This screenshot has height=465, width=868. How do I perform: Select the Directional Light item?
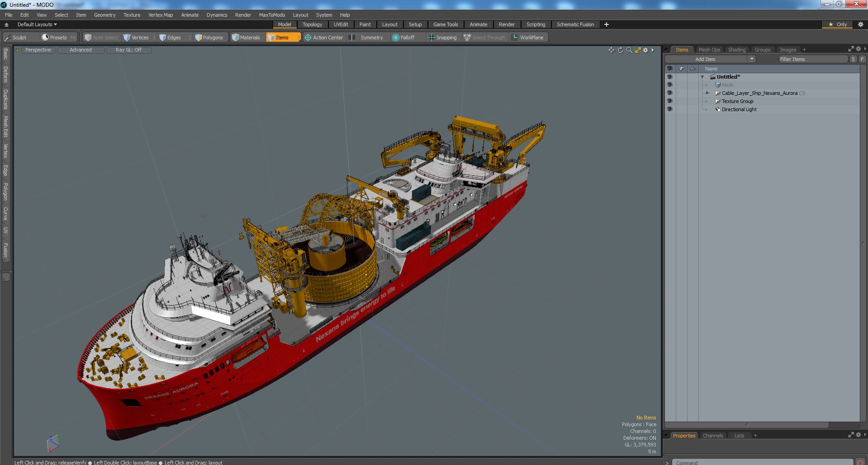tap(739, 109)
